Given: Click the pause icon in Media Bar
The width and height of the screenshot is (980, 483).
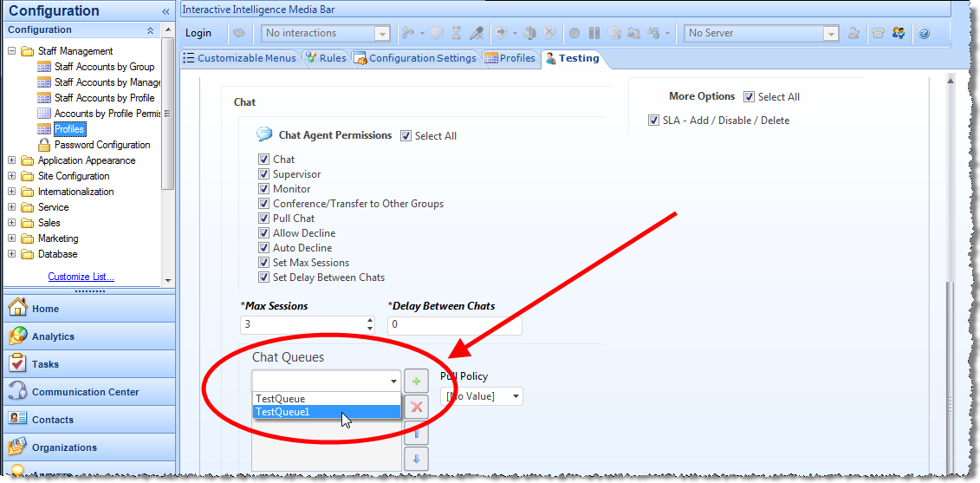Looking at the screenshot, I should (x=594, y=34).
